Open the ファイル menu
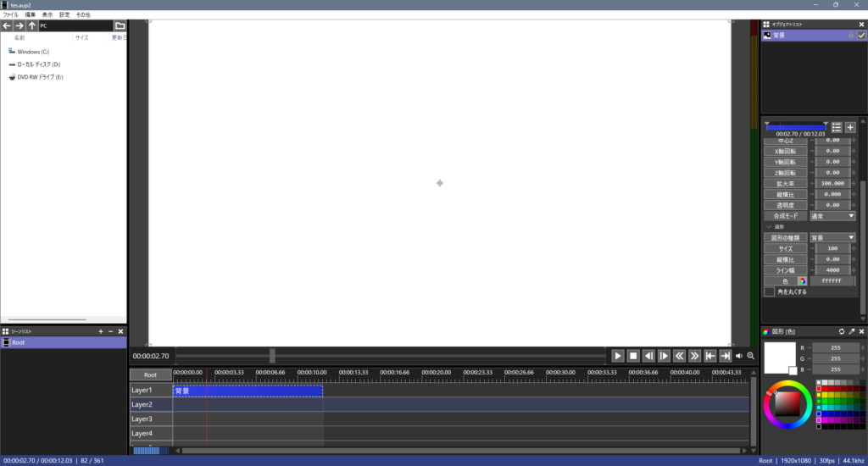Screen dimensions: 868x466 (x=10, y=14)
